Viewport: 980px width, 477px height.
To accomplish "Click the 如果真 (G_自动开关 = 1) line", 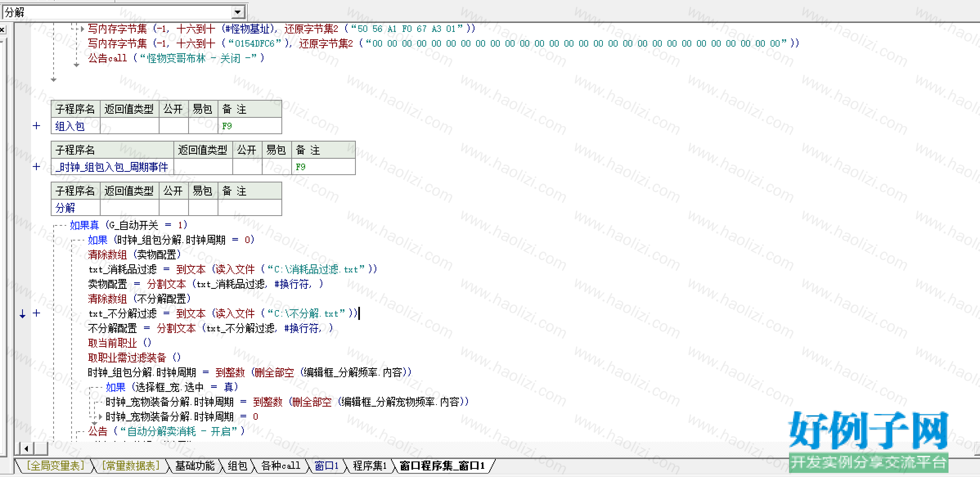I will point(128,225).
